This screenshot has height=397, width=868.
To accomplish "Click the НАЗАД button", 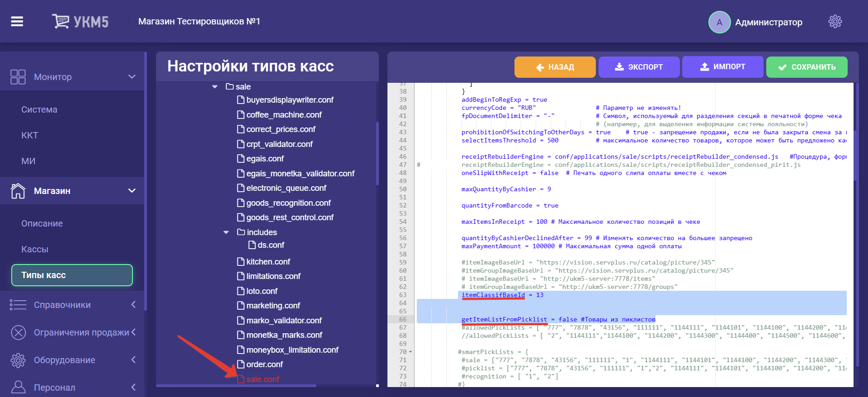I will tap(555, 67).
